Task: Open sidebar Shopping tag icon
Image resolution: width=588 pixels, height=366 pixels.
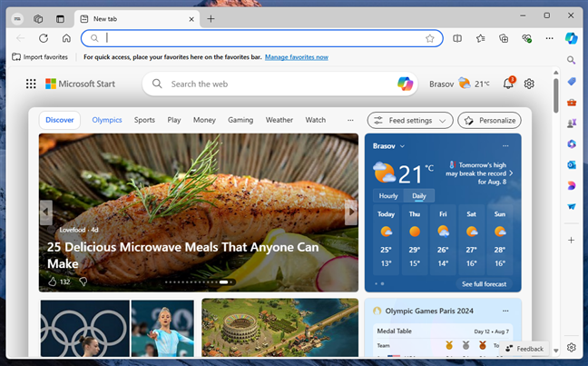Action: pyautogui.click(x=571, y=82)
